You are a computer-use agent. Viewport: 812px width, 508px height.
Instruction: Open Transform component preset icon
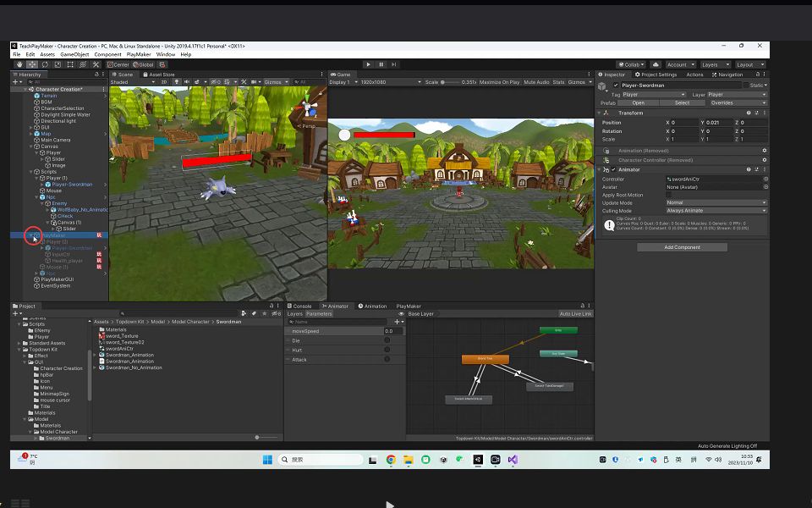756,113
